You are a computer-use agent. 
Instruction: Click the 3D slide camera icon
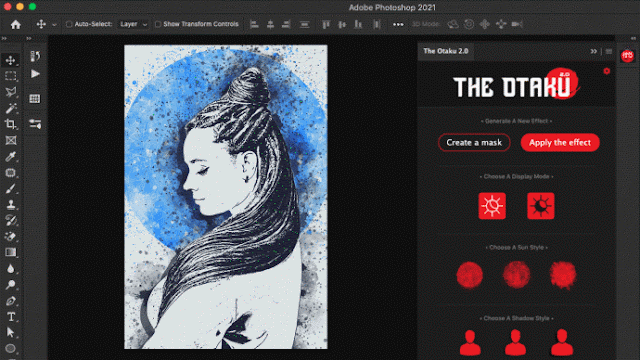pyautogui.click(x=501, y=24)
